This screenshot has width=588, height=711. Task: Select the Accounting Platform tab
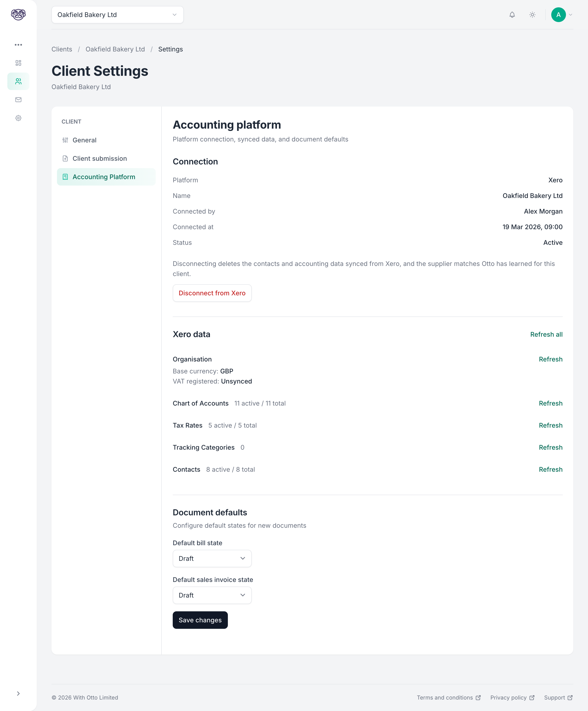click(106, 177)
